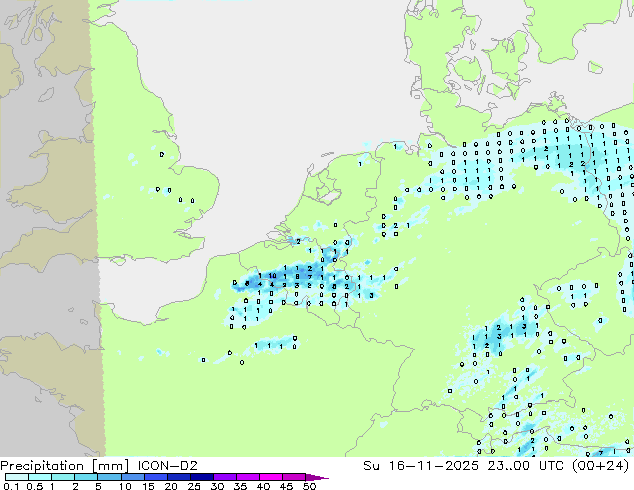Click the 5–10 mm legend color swatch

coord(109,477)
